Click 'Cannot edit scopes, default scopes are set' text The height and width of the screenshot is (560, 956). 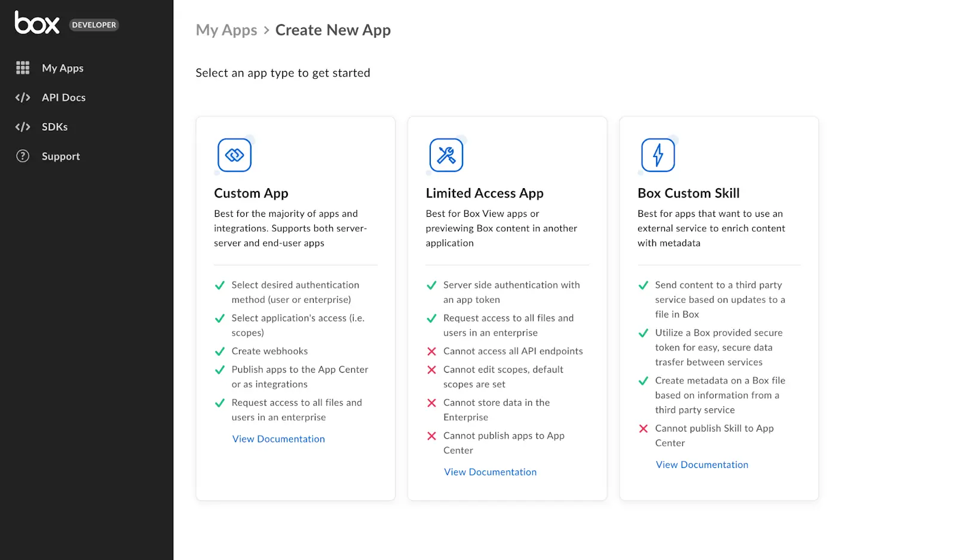click(x=503, y=377)
